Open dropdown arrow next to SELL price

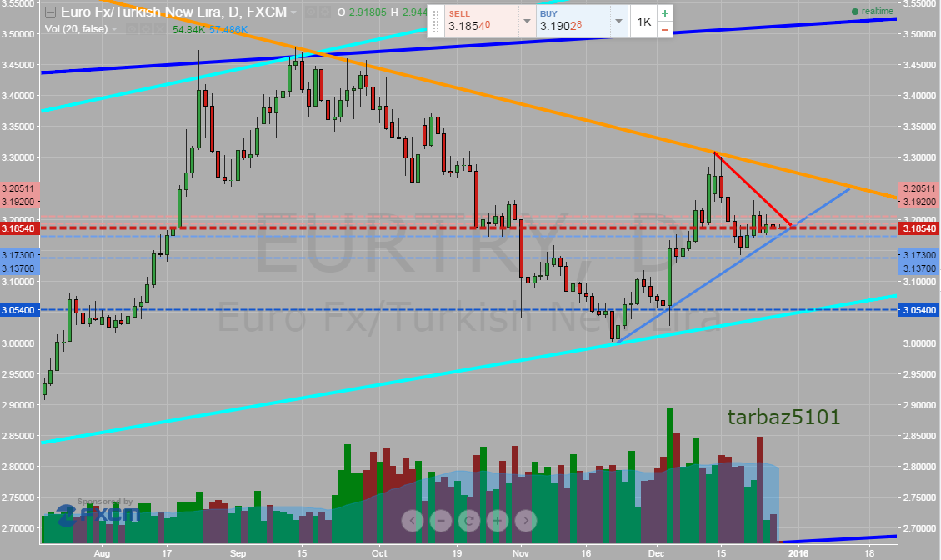(526, 22)
